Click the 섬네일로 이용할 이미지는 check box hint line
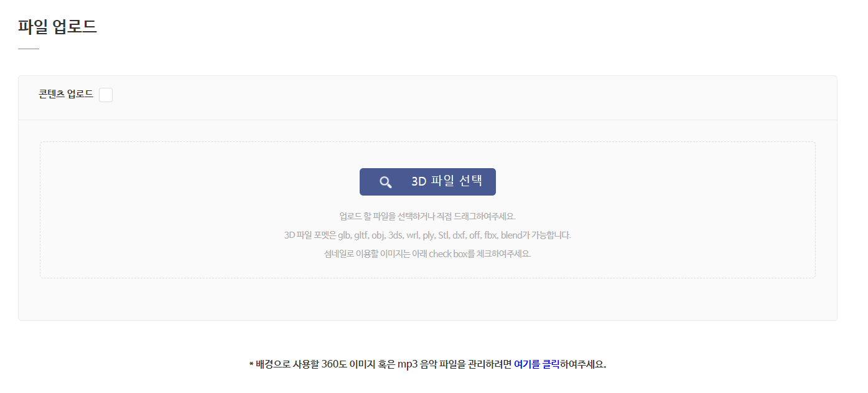The width and height of the screenshot is (868, 393). pos(427,254)
